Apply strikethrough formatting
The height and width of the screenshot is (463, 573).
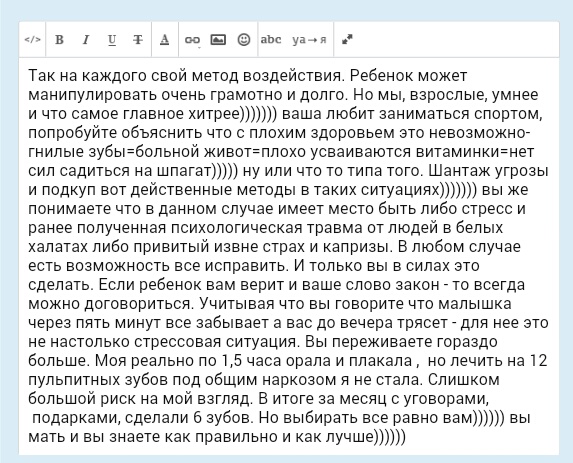tap(138, 39)
